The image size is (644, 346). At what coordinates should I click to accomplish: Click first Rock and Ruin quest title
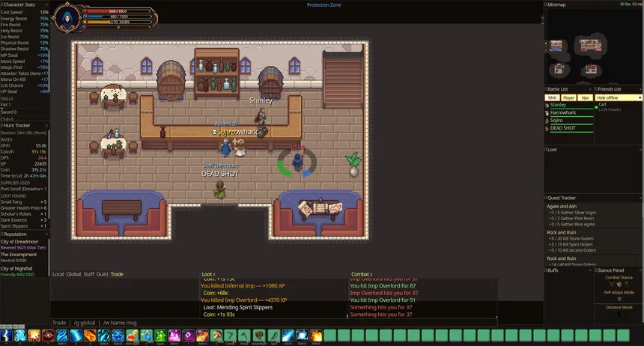(x=561, y=233)
